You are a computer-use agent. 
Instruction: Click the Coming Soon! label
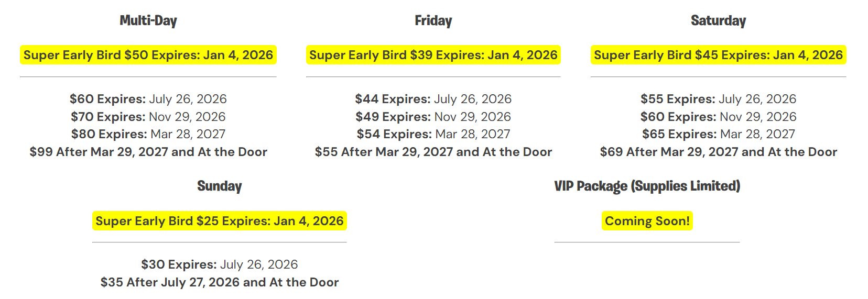[x=647, y=221]
